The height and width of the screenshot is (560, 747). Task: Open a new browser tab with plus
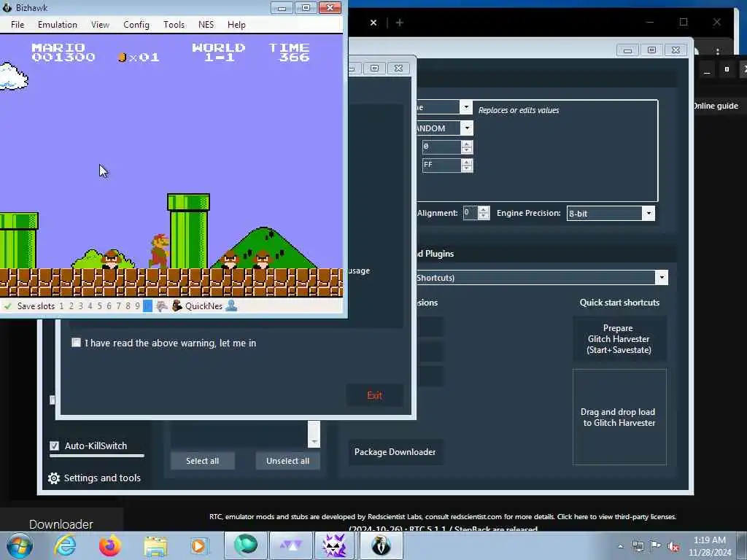pyautogui.click(x=400, y=23)
